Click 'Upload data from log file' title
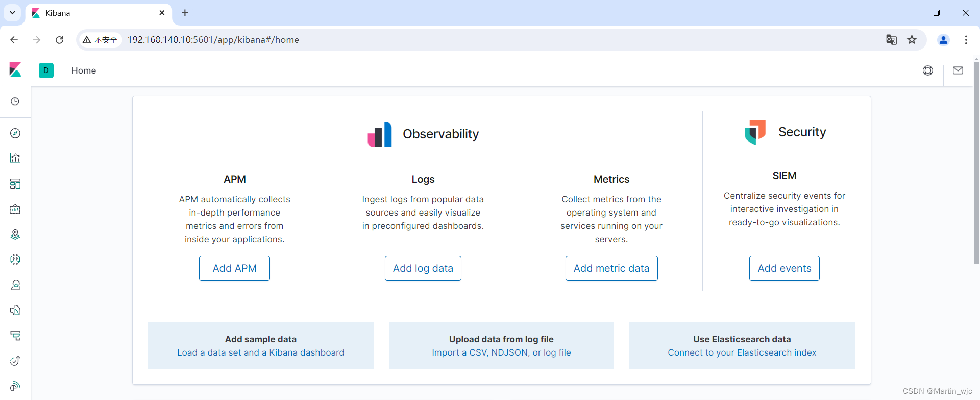Viewport: 980px width, 400px height. 501,339
